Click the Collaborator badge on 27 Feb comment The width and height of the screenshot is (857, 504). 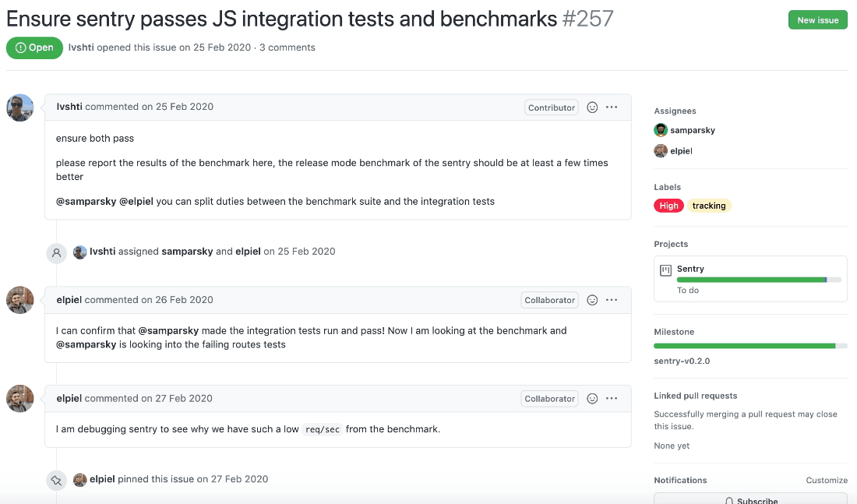tap(549, 399)
